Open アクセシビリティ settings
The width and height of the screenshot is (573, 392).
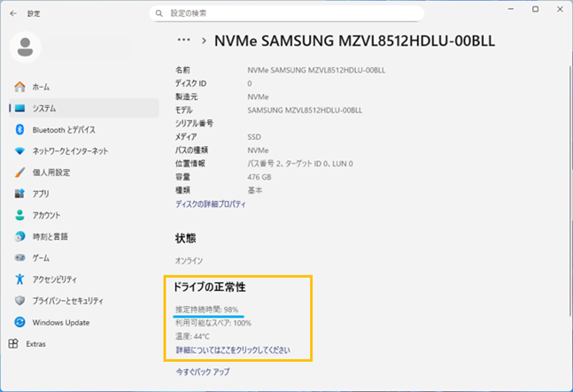[x=84, y=280]
